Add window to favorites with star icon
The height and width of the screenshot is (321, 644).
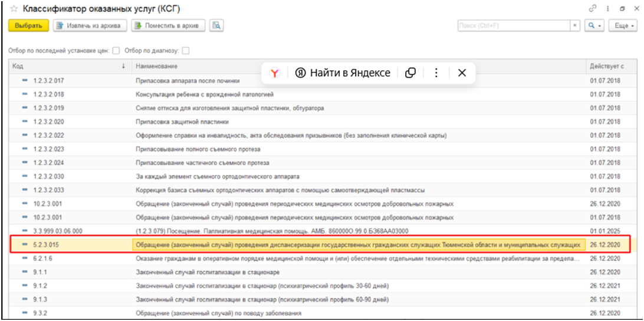tap(14, 9)
